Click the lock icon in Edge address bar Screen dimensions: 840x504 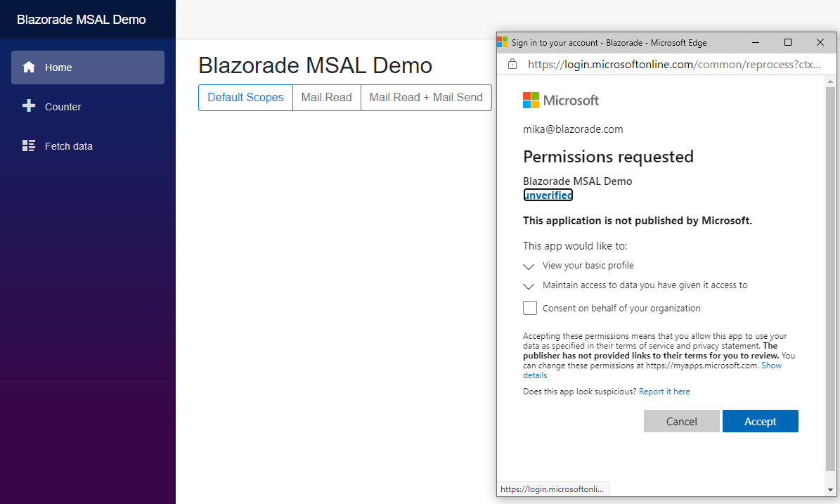point(512,64)
